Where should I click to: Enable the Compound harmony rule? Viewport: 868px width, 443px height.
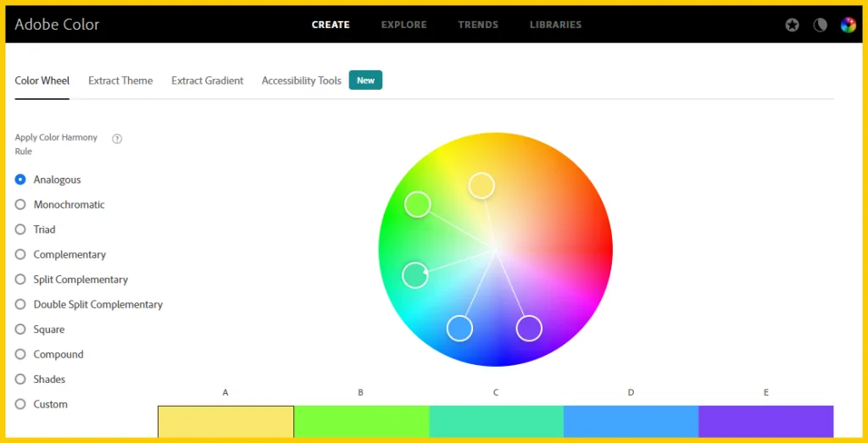tap(49, 354)
